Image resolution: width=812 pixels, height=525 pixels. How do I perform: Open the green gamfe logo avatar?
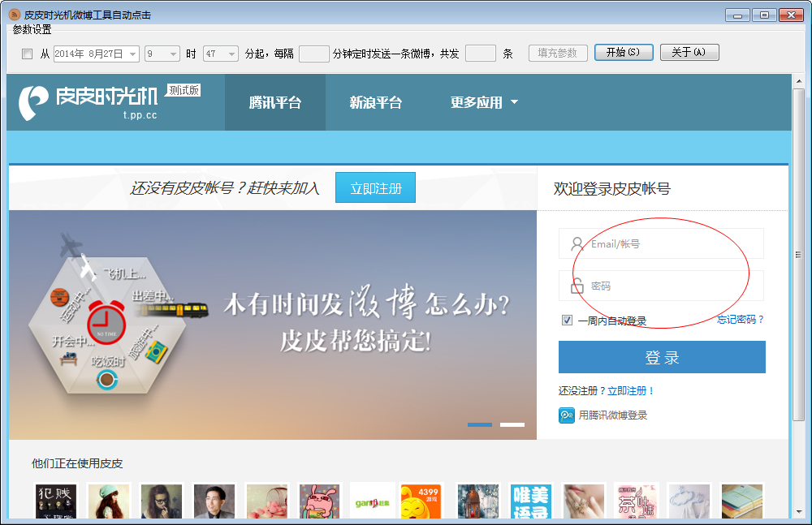pos(373,501)
